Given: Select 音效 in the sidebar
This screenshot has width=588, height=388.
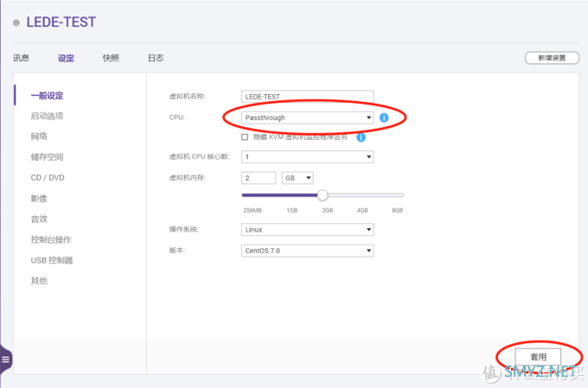Looking at the screenshot, I should (x=39, y=219).
